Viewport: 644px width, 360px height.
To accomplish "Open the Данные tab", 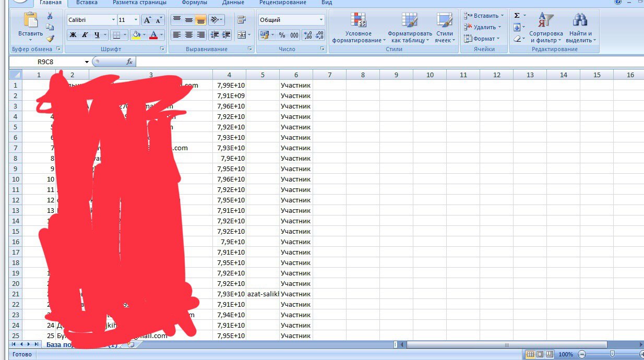I will (x=233, y=3).
